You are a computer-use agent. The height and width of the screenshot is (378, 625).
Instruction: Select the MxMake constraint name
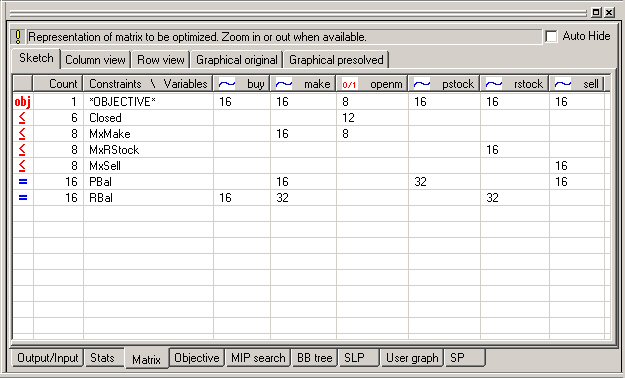[110, 134]
